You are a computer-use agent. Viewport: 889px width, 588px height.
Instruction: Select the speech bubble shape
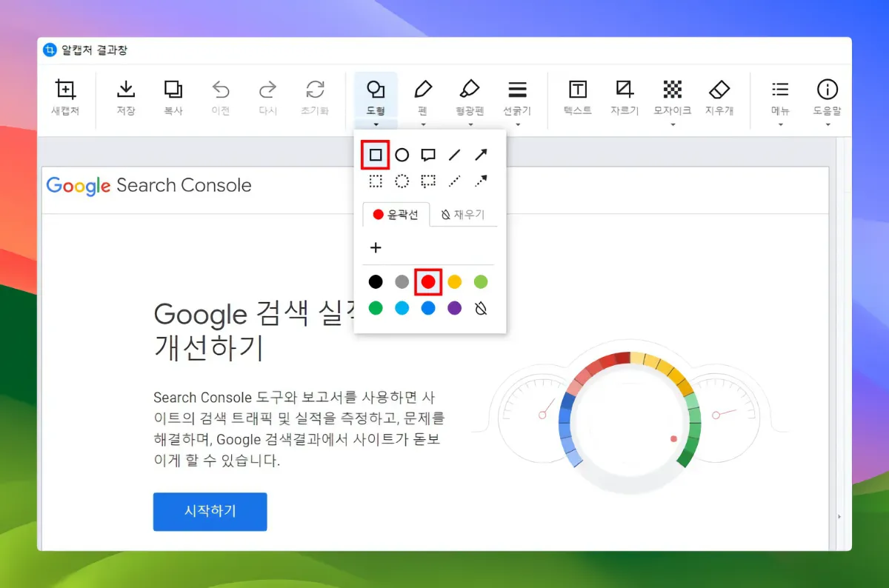tap(428, 155)
